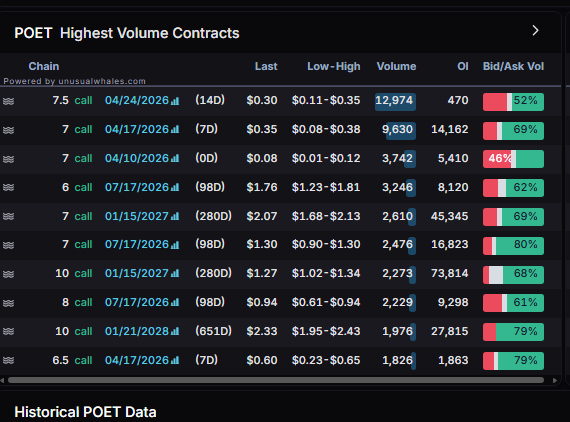570x422 pixels.
Task: Open chart icon beside 01/15/2027 in 7 call row
Action: pyautogui.click(x=175, y=216)
